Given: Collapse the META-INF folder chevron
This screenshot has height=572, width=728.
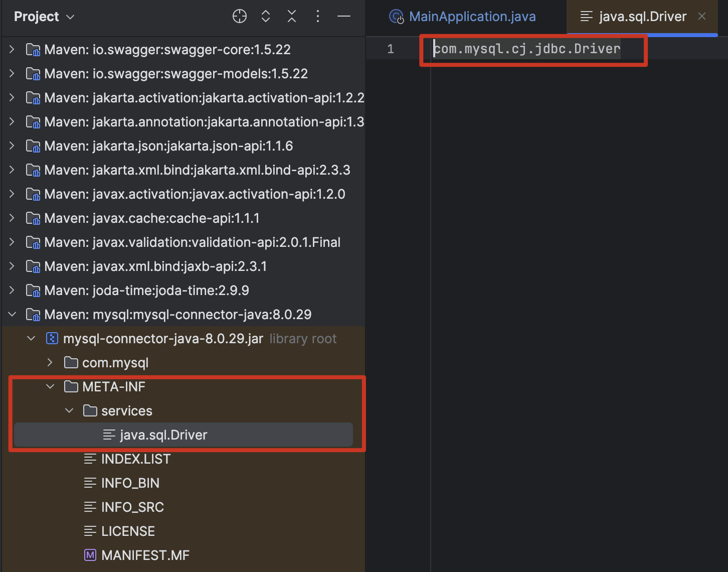Looking at the screenshot, I should click(x=50, y=386).
